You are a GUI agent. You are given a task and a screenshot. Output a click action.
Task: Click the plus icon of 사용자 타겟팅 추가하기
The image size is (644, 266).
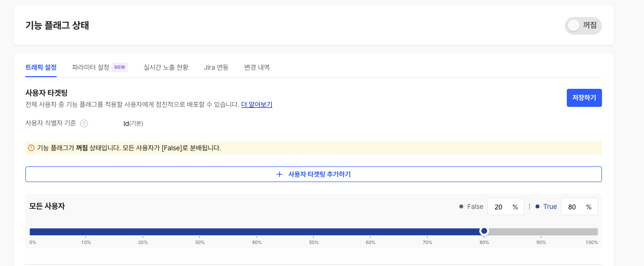[x=279, y=174]
